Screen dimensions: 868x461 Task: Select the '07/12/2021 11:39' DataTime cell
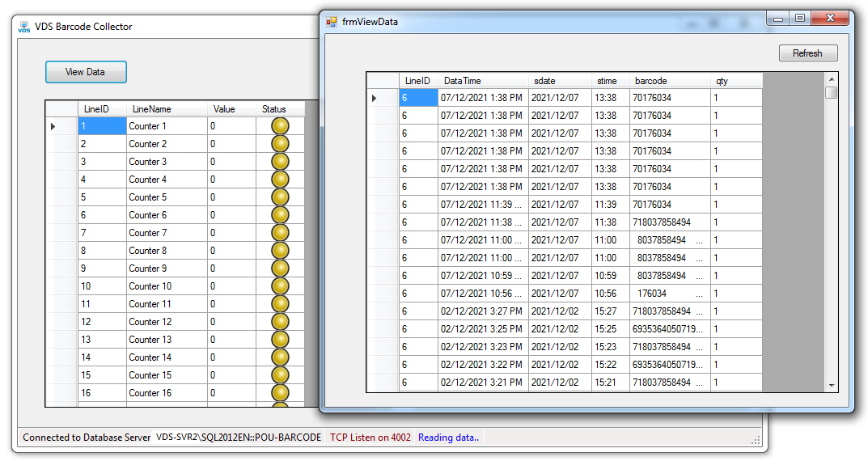click(x=483, y=205)
